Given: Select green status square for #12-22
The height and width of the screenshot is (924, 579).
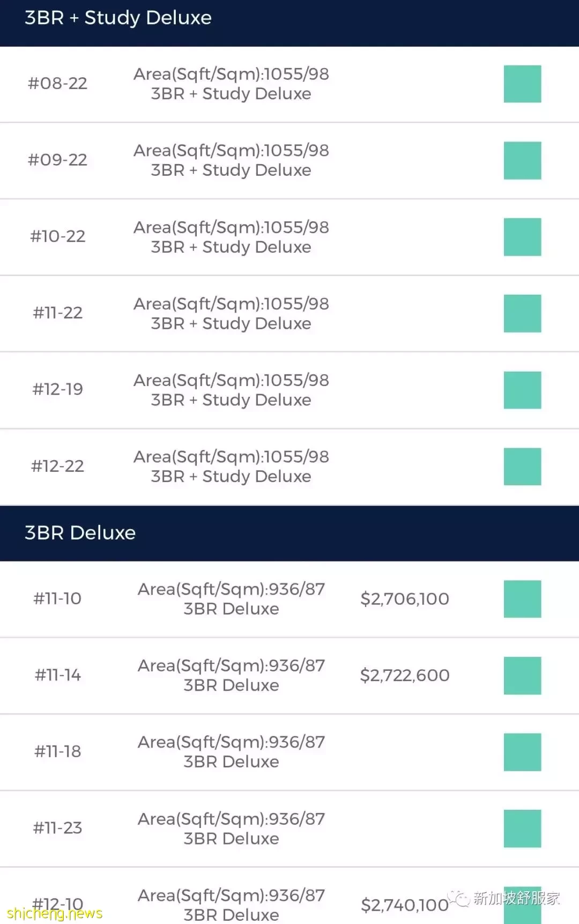Looking at the screenshot, I should click(522, 467).
